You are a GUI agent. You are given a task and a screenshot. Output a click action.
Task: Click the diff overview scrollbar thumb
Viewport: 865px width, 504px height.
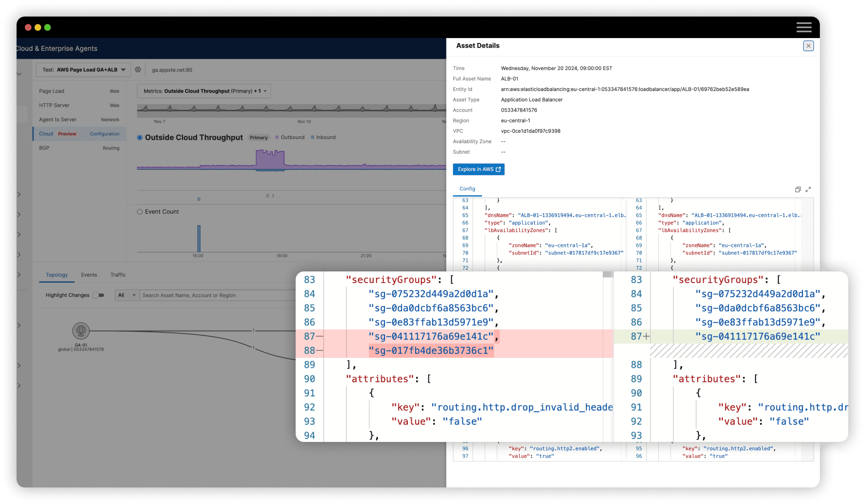click(608, 275)
